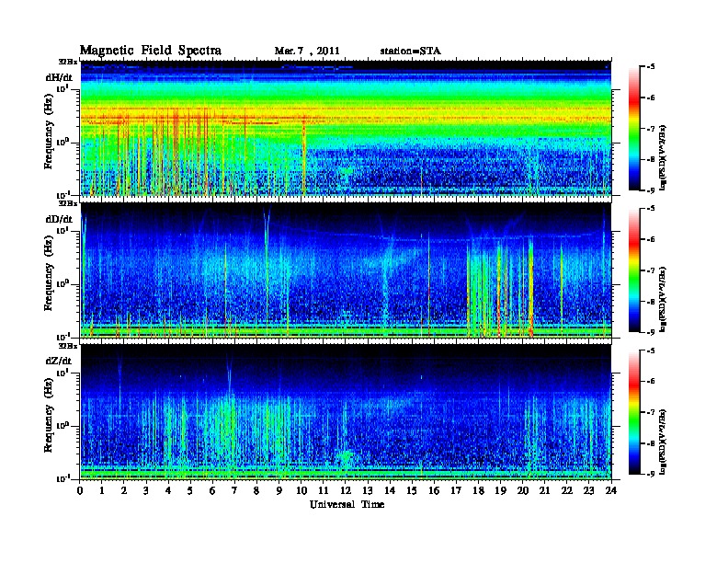Click the 32Hz label atop the dH/dt panel
The height and width of the screenshot is (563, 728).
[x=68, y=62]
